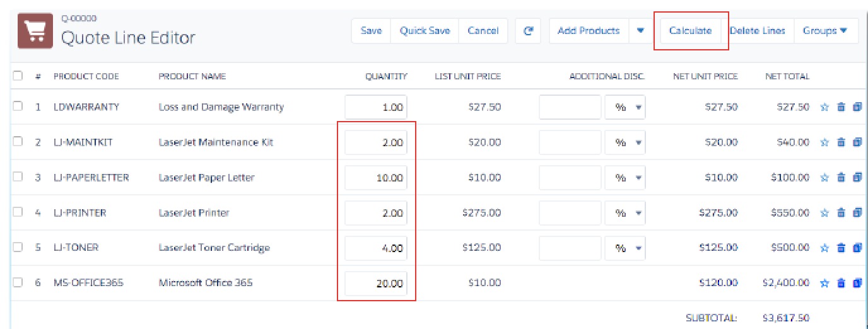
Task: Click quantity field for Microsoft Office 365
Action: click(376, 284)
